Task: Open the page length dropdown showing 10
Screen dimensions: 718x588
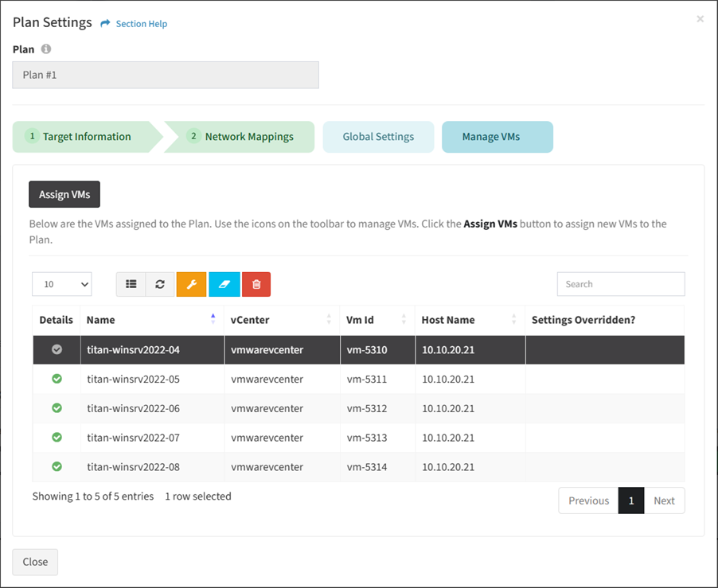Action: (62, 284)
